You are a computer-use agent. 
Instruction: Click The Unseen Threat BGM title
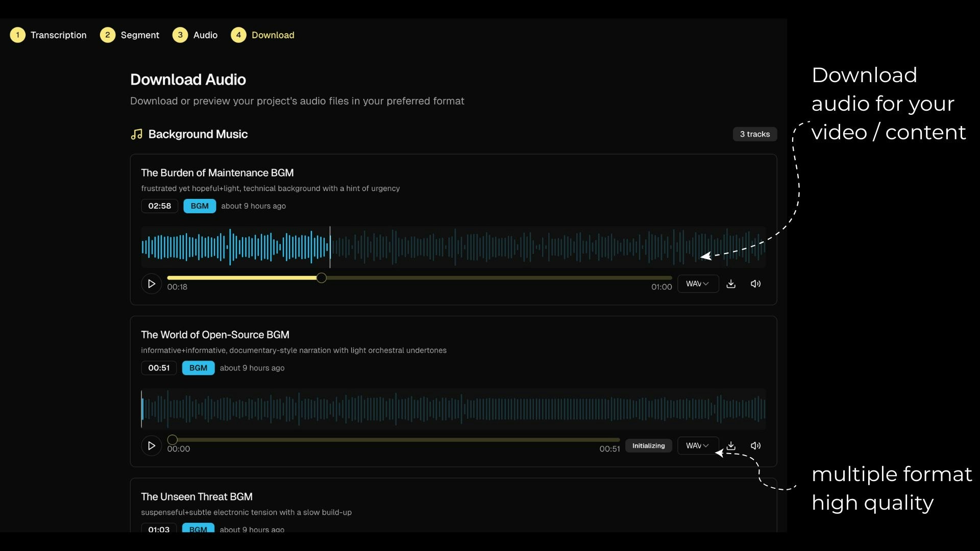coord(197,497)
